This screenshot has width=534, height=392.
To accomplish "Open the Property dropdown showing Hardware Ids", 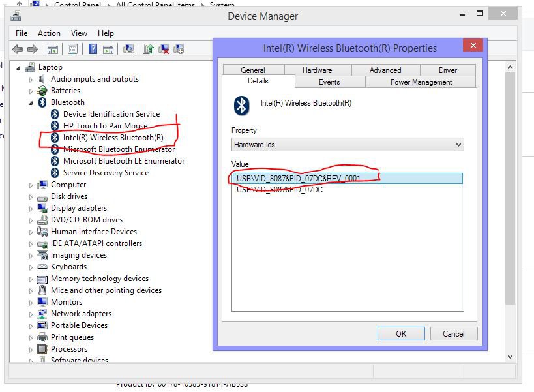I will click(x=348, y=145).
